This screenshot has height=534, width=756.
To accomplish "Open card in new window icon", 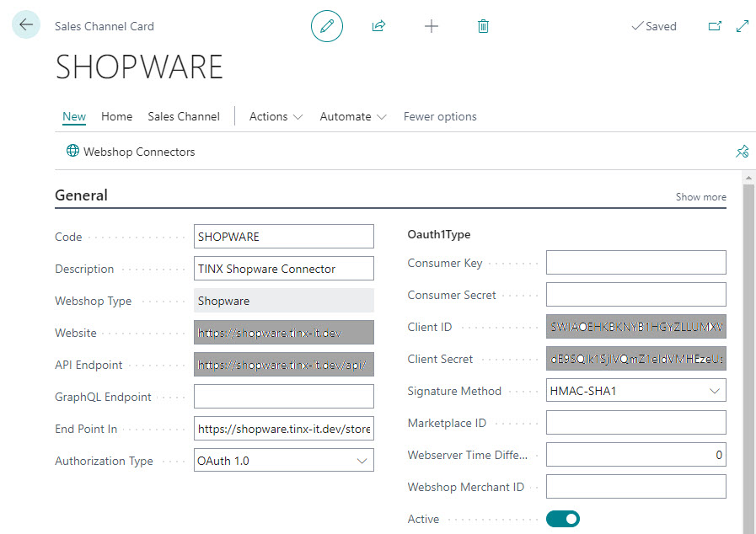I will click(x=715, y=26).
